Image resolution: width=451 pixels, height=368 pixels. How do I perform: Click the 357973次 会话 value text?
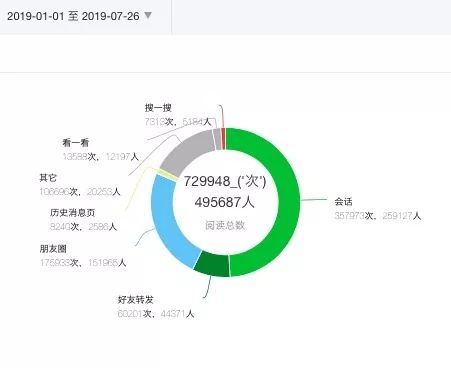pos(354,216)
